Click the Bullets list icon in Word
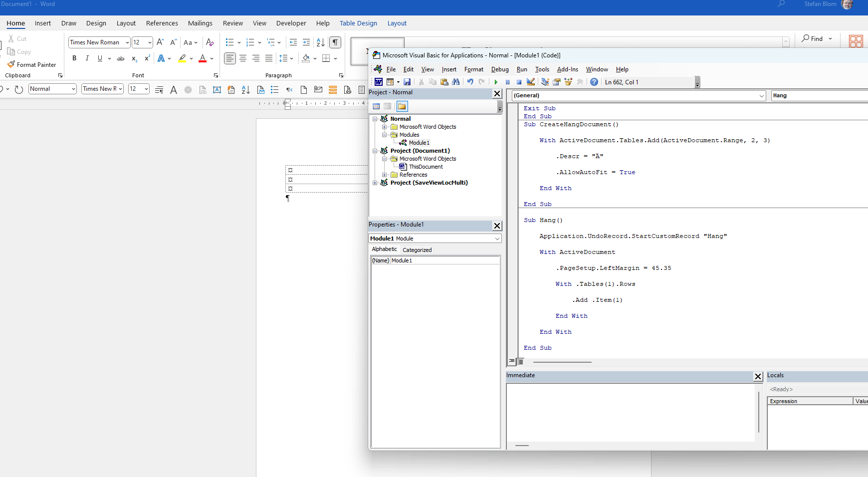This screenshot has width=868, height=477. (x=229, y=42)
